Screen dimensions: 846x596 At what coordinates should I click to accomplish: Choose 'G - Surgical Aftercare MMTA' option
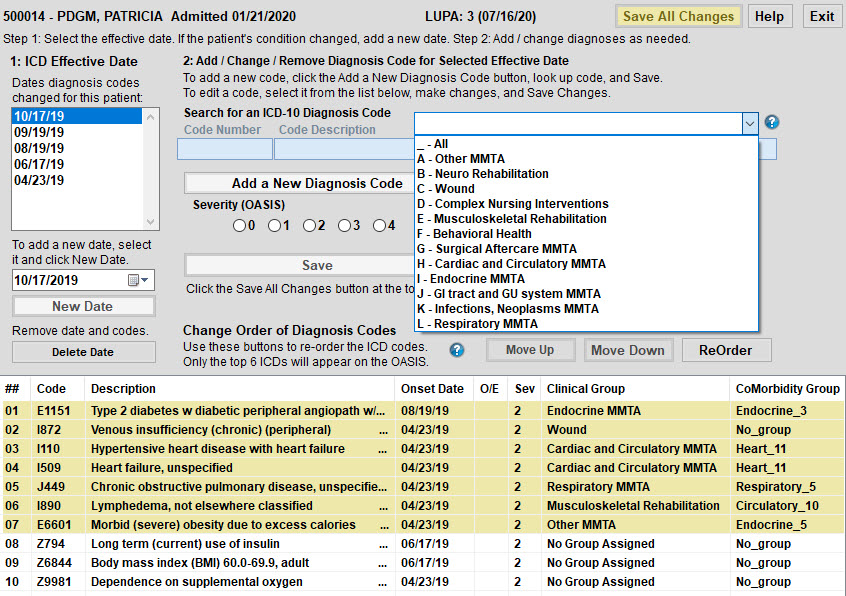point(586,249)
